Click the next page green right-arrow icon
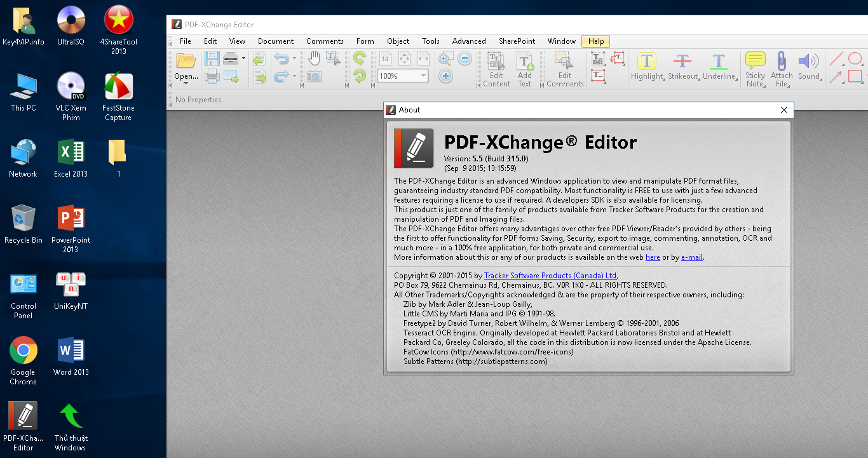This screenshot has height=458, width=868. tap(259, 77)
